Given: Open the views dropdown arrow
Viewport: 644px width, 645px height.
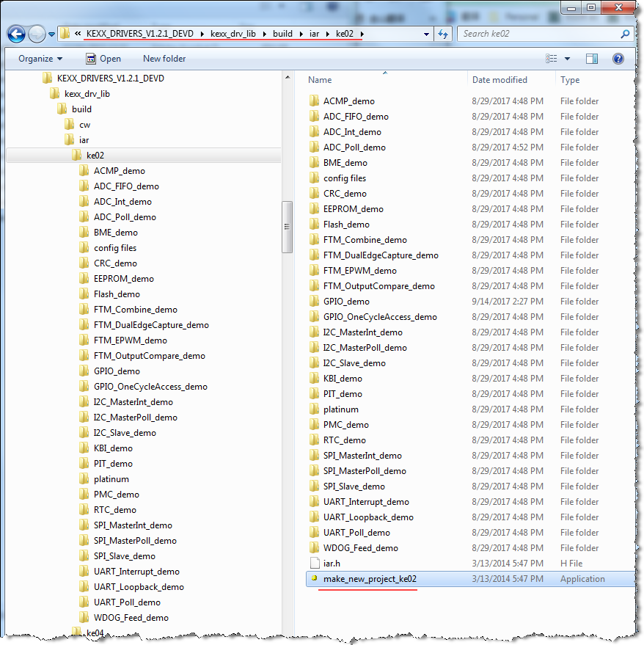Looking at the screenshot, I should tap(568, 58).
